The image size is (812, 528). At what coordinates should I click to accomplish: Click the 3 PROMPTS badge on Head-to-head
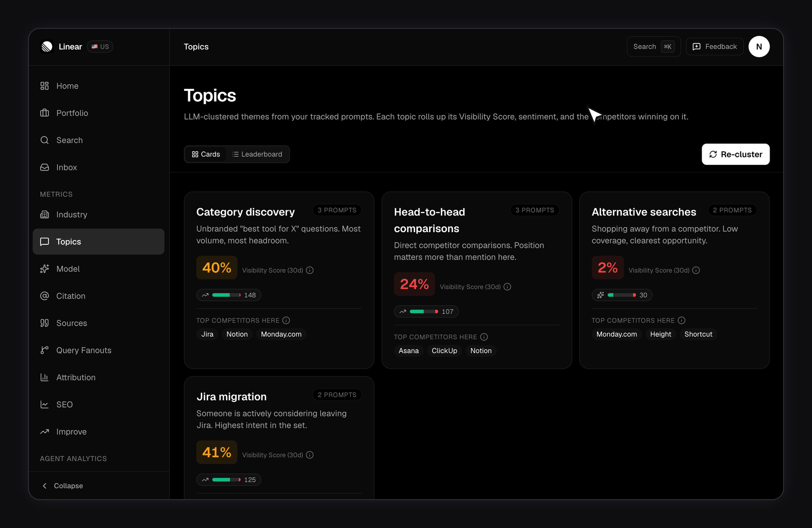[535, 210]
